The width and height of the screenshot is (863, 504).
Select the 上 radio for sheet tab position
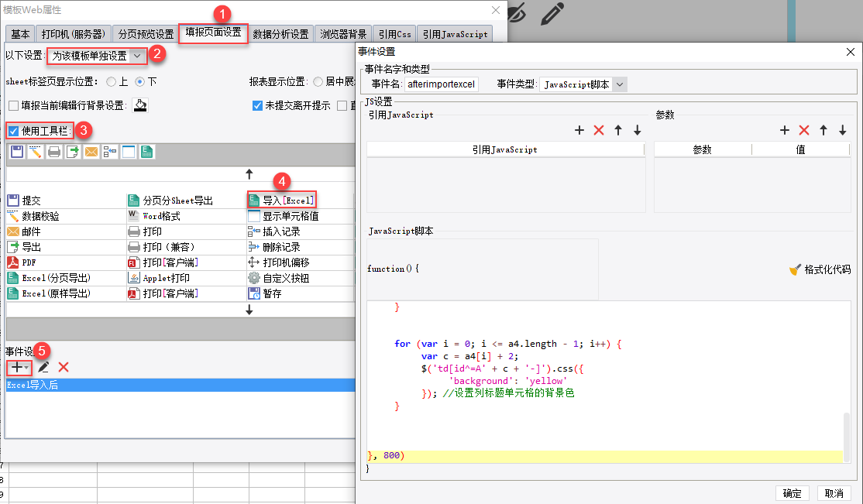click(x=112, y=81)
